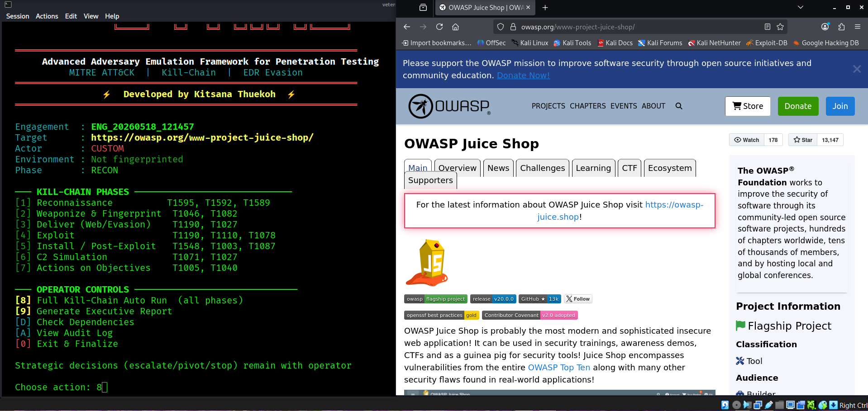Click the VirtualBox network status icon
The image size is (868, 411).
[758, 405]
